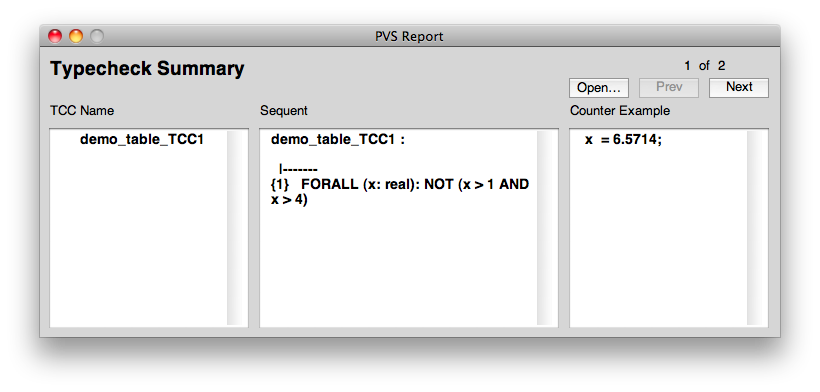Image resolution: width=820 pixels, height=392 pixels.
Task: Click the Open... button
Action: pos(599,88)
